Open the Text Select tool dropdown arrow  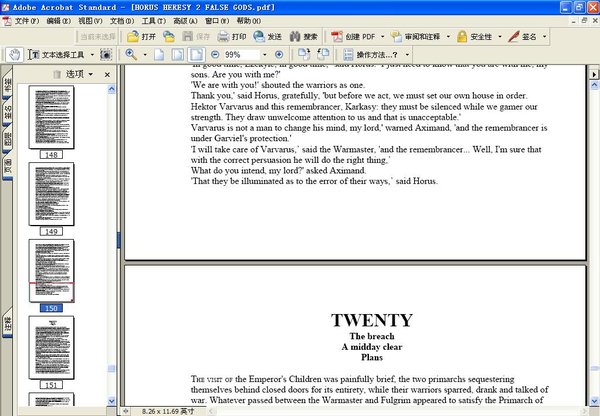pyautogui.click(x=92, y=55)
